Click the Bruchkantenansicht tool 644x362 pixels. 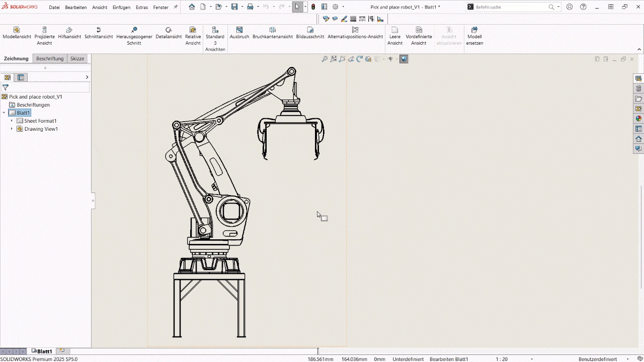[x=272, y=33]
